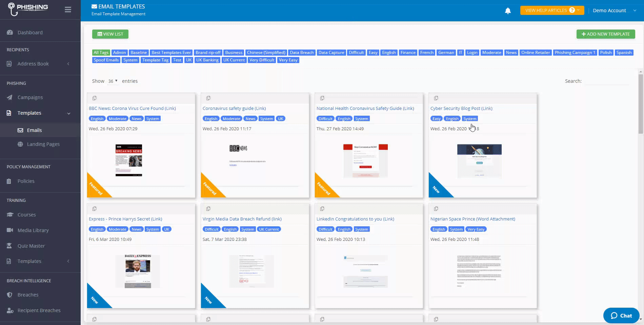Open the Express Prince Harry thumbnail preview

coord(138,271)
